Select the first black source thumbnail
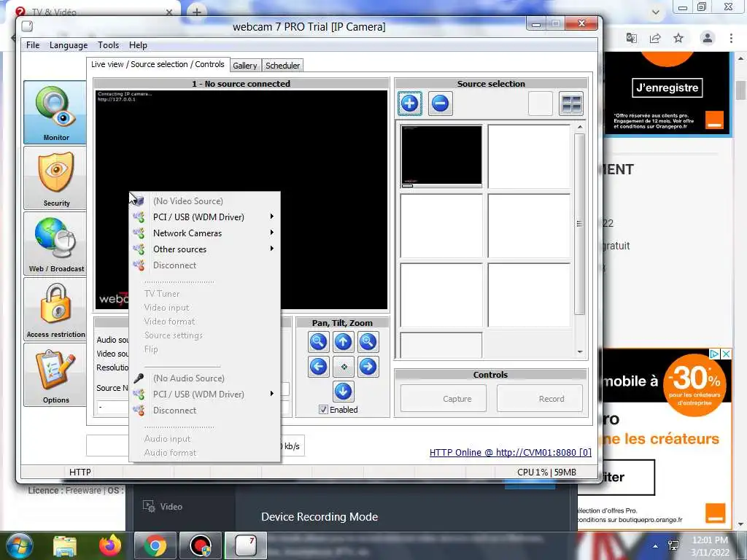747x560 pixels. [x=441, y=156]
